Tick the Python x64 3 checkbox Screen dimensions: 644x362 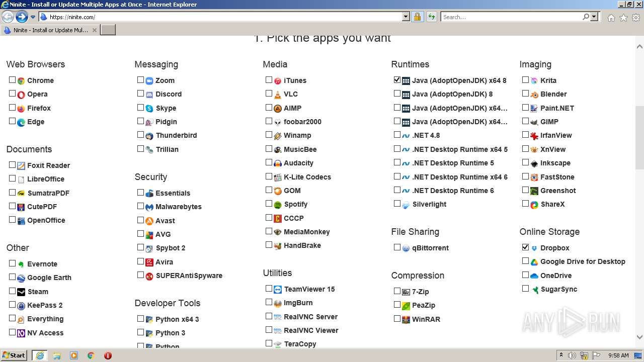coord(140,318)
